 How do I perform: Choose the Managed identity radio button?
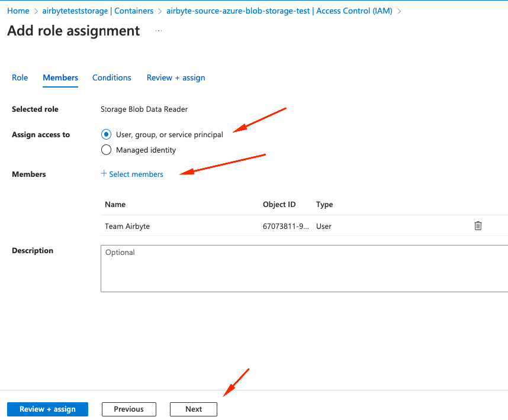point(107,150)
